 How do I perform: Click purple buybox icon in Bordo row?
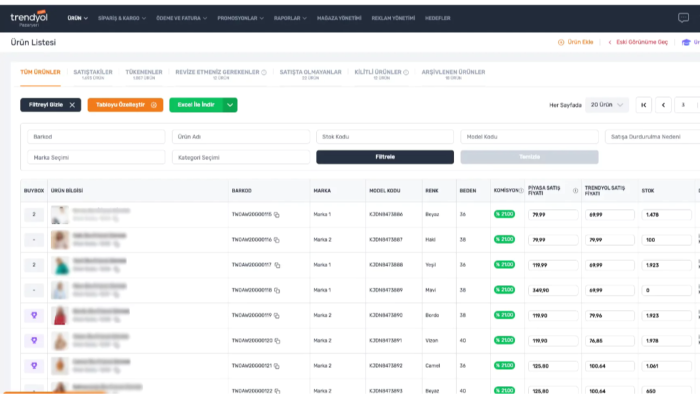coord(34,315)
